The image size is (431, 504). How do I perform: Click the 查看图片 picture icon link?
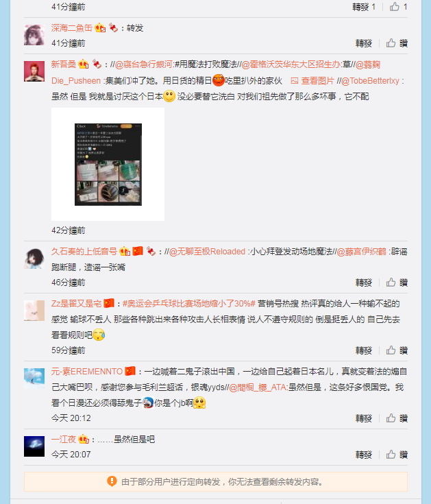(x=312, y=81)
